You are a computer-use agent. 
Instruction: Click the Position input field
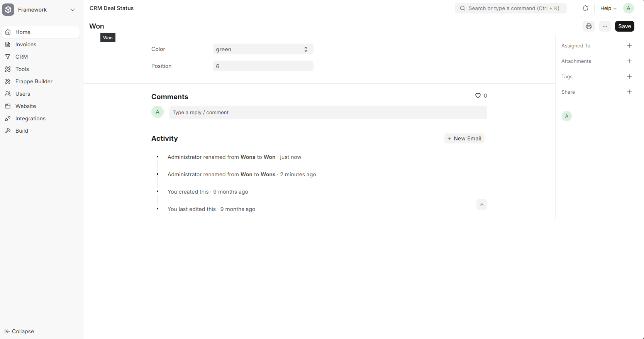click(263, 66)
